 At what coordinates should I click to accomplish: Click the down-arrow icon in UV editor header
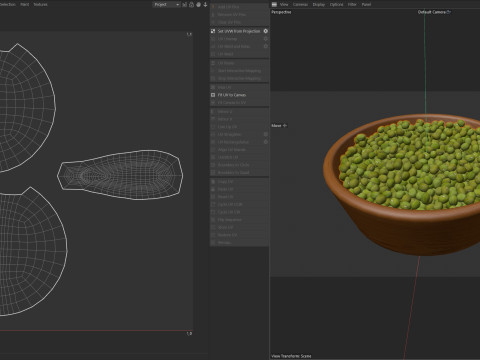tap(205, 5)
